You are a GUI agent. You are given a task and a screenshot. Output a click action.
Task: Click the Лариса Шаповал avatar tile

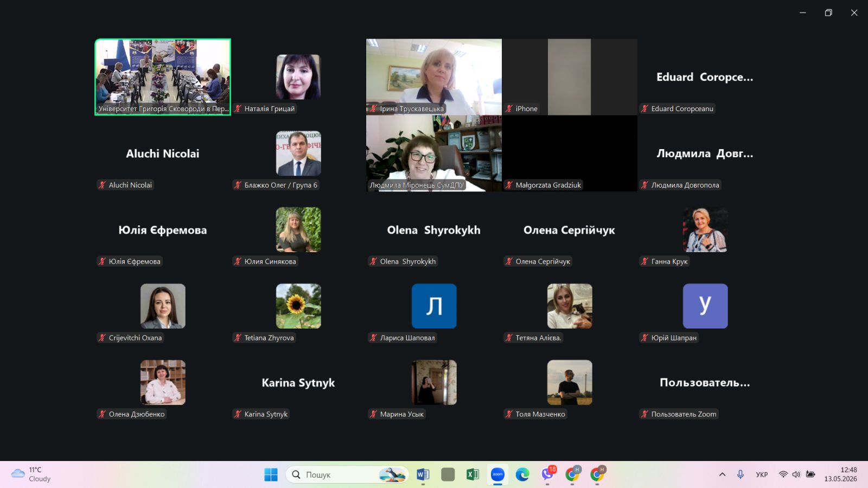point(434,306)
